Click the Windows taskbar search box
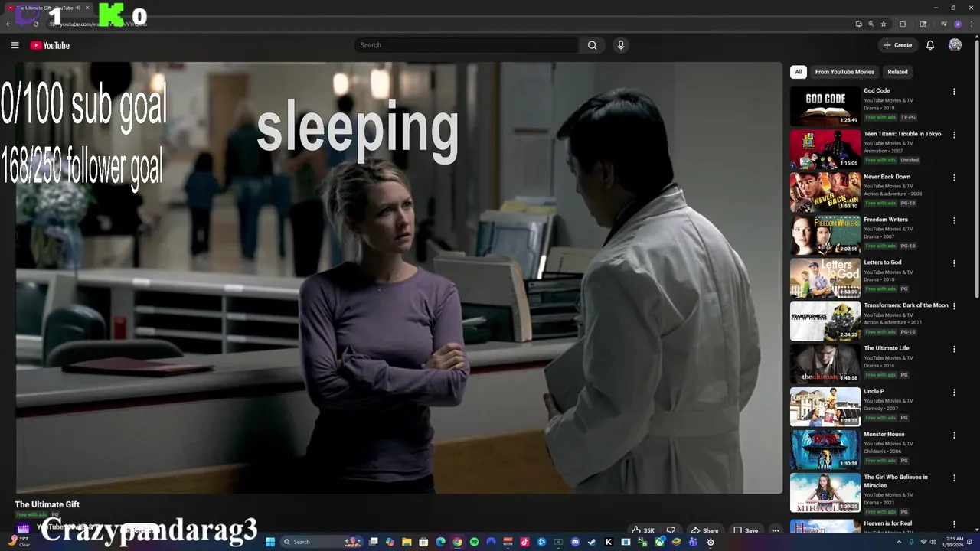The width and height of the screenshot is (980, 551). tap(322, 542)
